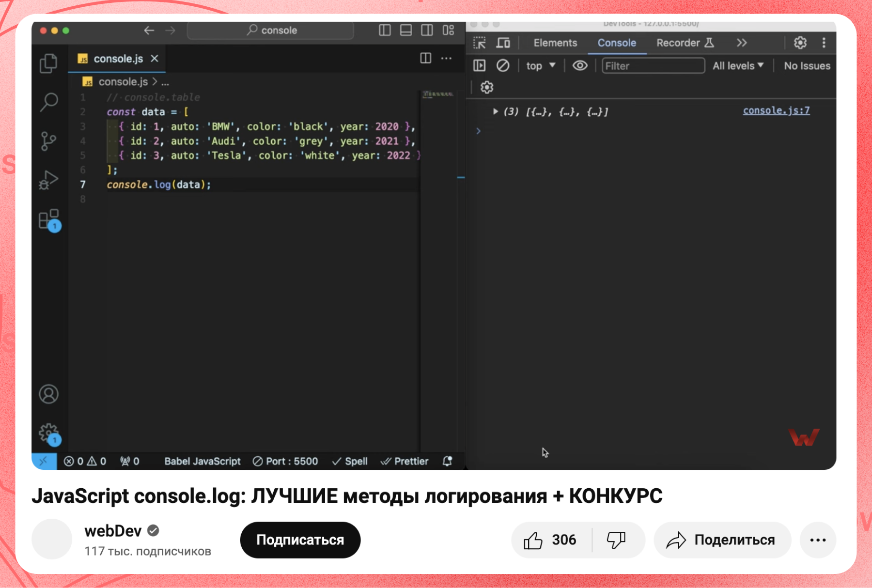Click line 2 const data declaration
The image size is (872, 588).
[147, 112]
